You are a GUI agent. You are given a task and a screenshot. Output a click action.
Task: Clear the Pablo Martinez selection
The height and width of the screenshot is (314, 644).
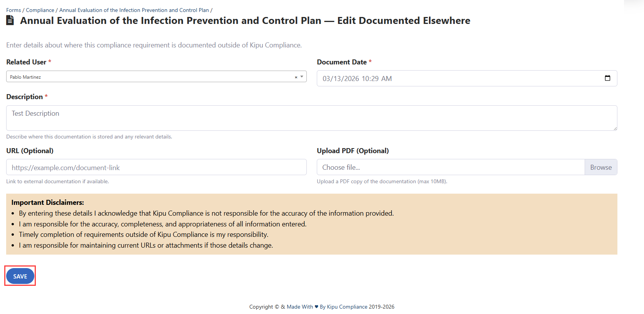pyautogui.click(x=296, y=77)
